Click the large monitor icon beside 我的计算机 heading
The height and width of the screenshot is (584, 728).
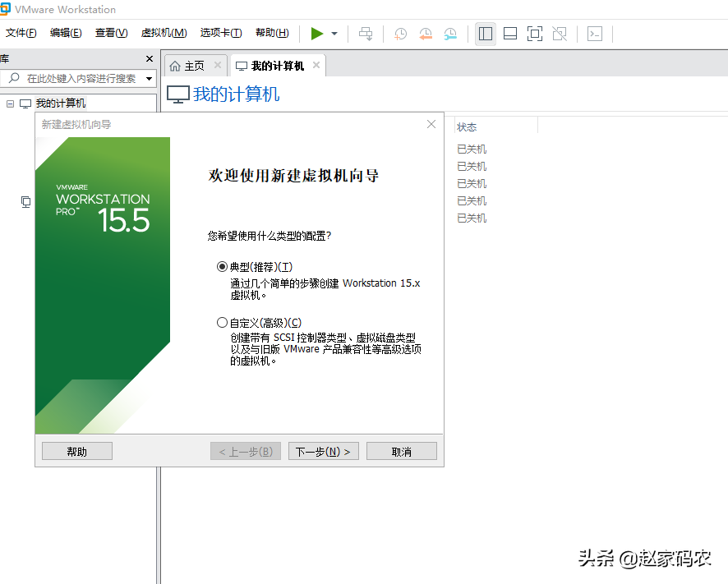tap(177, 94)
